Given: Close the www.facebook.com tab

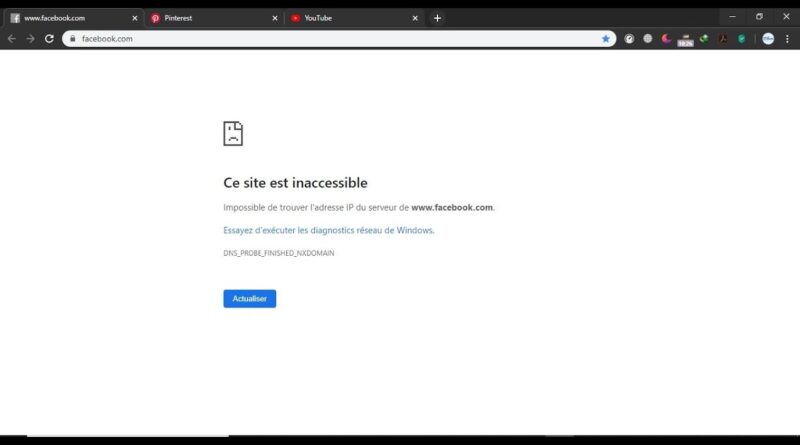Looking at the screenshot, I should (x=135, y=18).
